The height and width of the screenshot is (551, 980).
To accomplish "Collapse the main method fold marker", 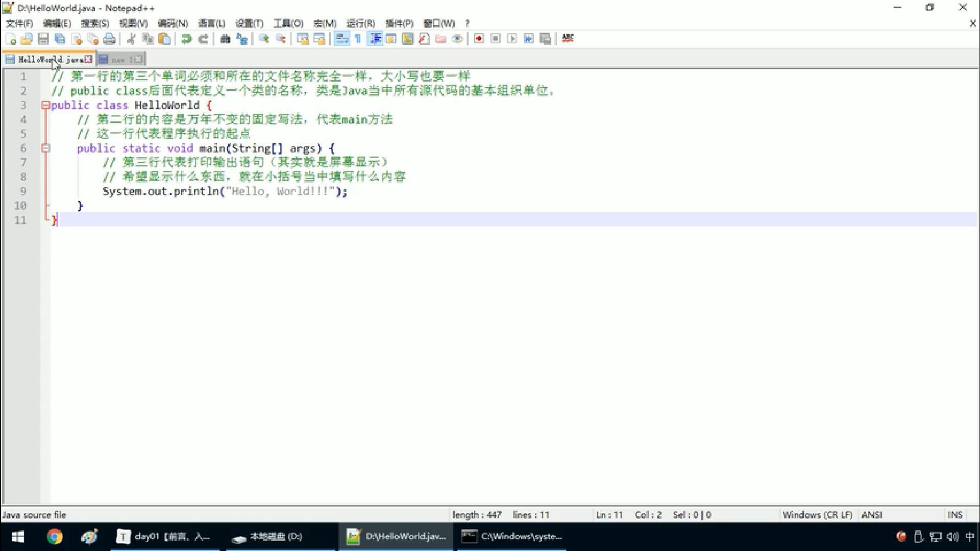I will click(45, 148).
